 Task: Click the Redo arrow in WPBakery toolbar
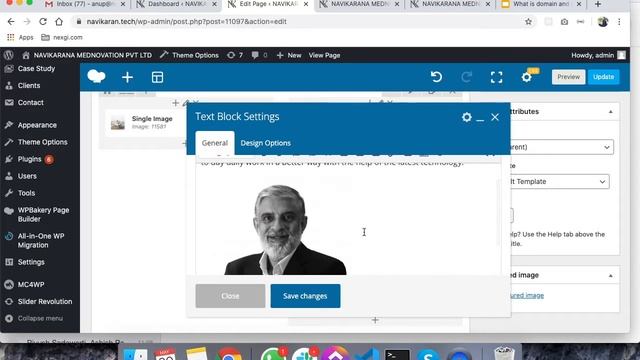[466, 77]
